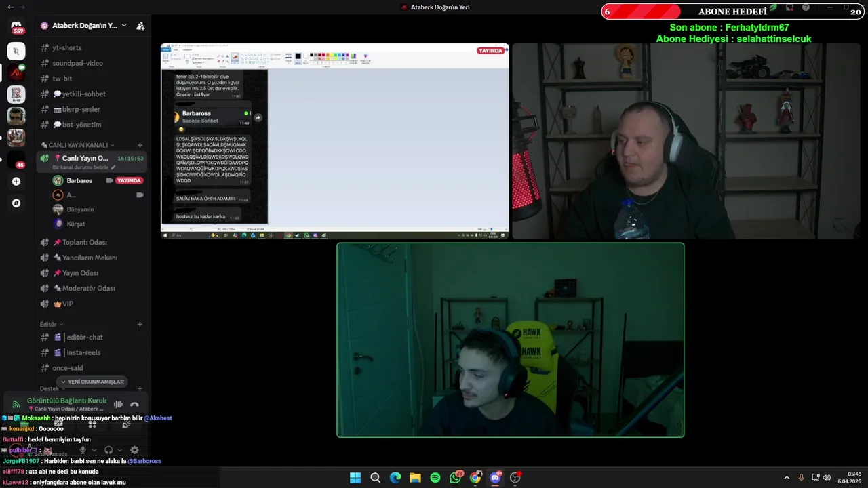The image size is (868, 488).
Task: Click camera icon next to Barbaros
Action: pos(109,181)
